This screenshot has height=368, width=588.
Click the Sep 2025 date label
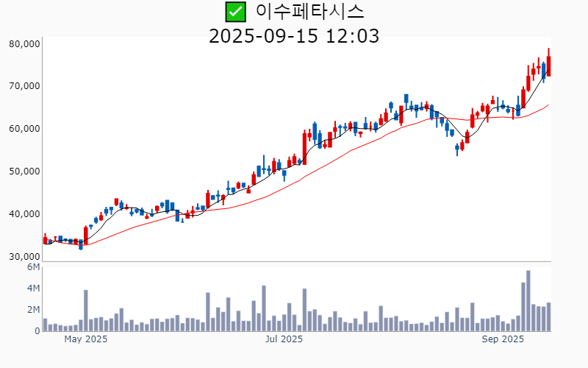tap(503, 339)
